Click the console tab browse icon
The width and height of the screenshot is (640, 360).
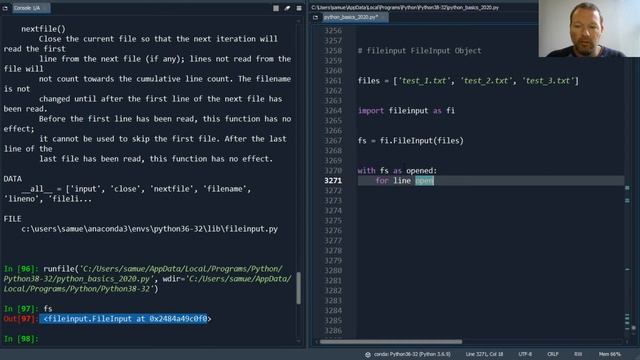[x=5, y=8]
